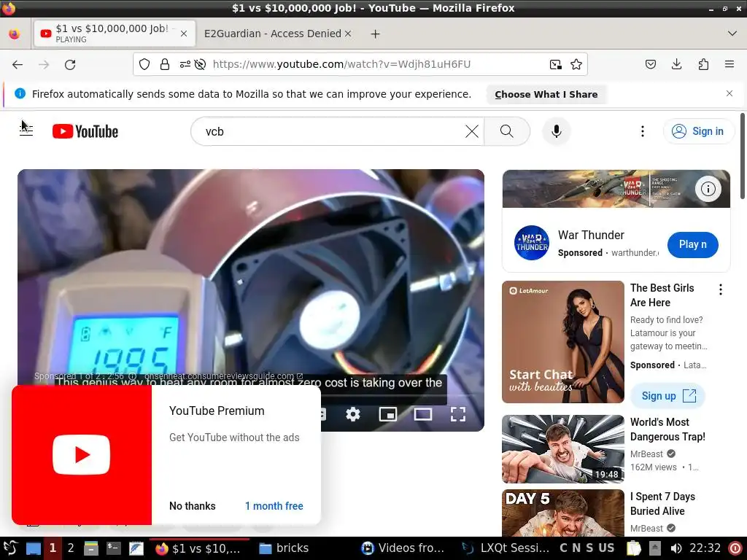
Task: Open 'I Spent 7 Days Buried Alive' thumbnail
Action: 562,513
